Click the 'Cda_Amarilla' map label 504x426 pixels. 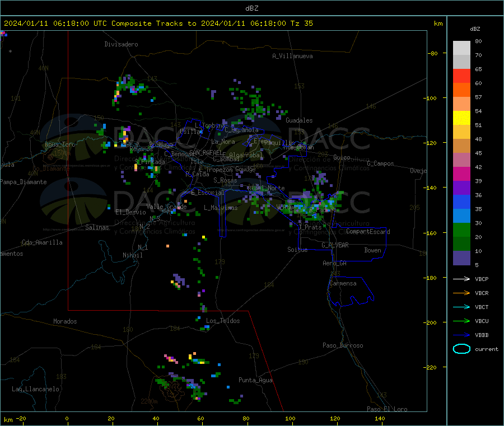point(42,242)
